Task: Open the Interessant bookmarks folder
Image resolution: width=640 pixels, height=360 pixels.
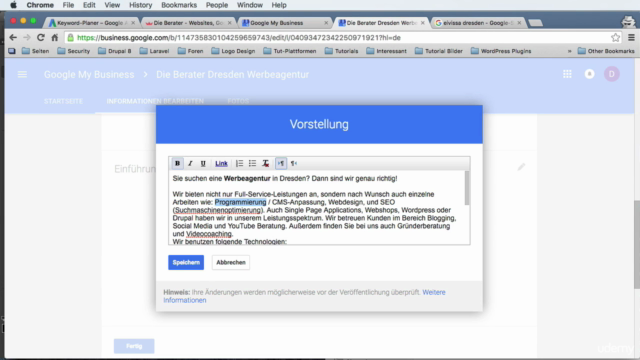Action: [387, 51]
